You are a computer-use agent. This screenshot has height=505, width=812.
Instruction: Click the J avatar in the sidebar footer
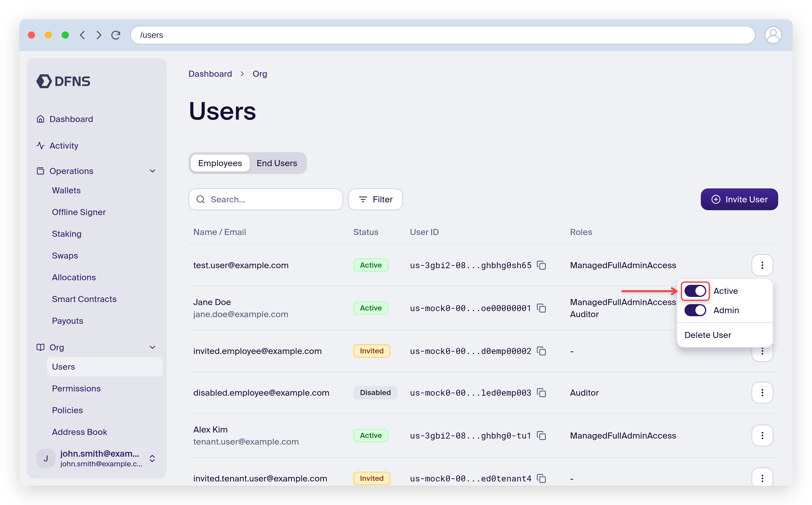tap(46, 458)
